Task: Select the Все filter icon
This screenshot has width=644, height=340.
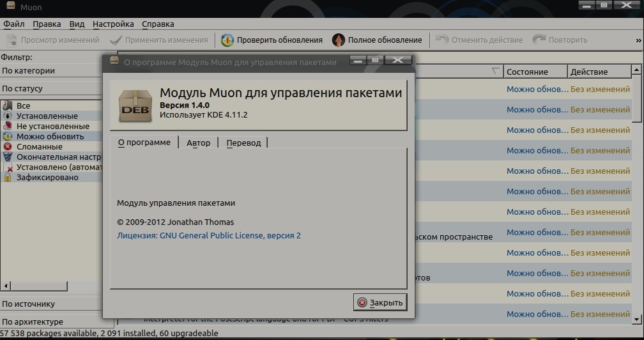Action: (x=8, y=105)
